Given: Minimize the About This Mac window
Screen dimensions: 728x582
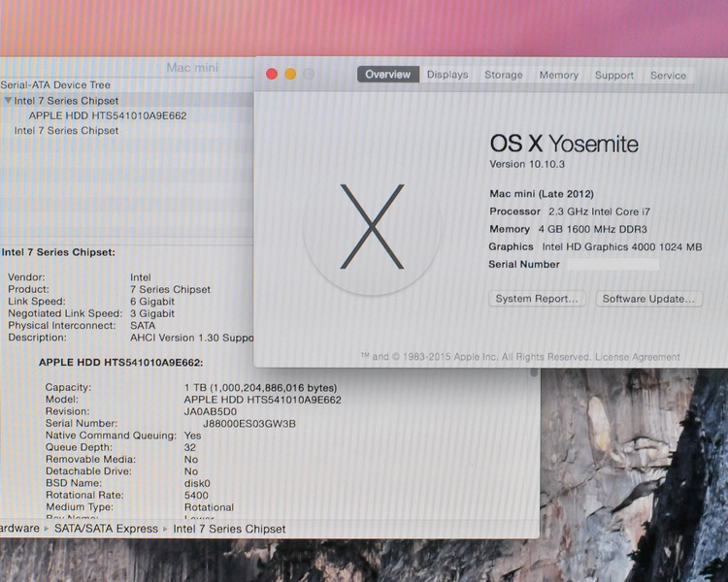Looking at the screenshot, I should pyautogui.click(x=290, y=74).
